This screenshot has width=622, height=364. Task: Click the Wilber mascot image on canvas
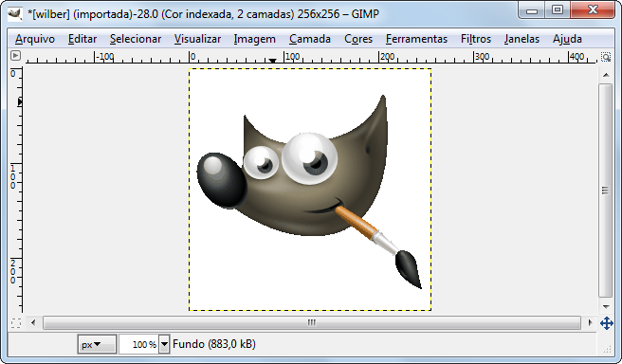310,191
